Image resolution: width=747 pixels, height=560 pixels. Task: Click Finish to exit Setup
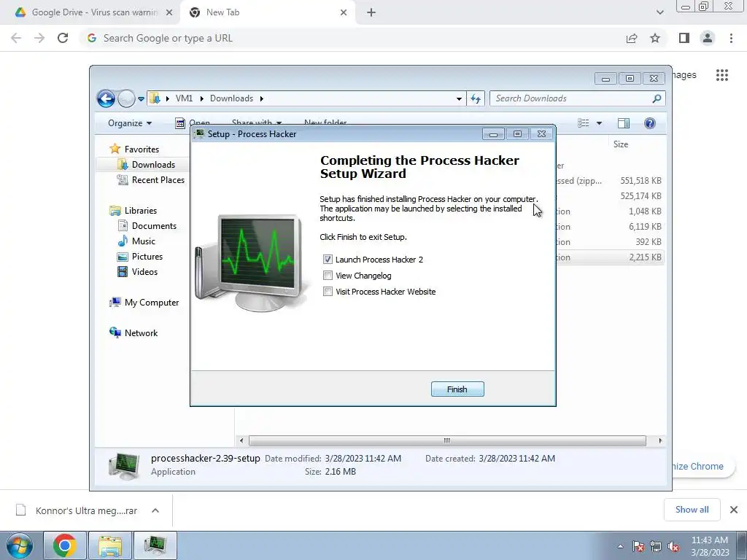click(x=457, y=389)
